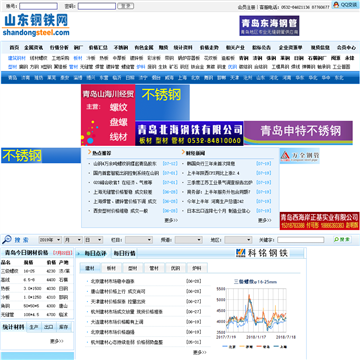Open 更多>> below the 建材 news list

tap(200, 352)
